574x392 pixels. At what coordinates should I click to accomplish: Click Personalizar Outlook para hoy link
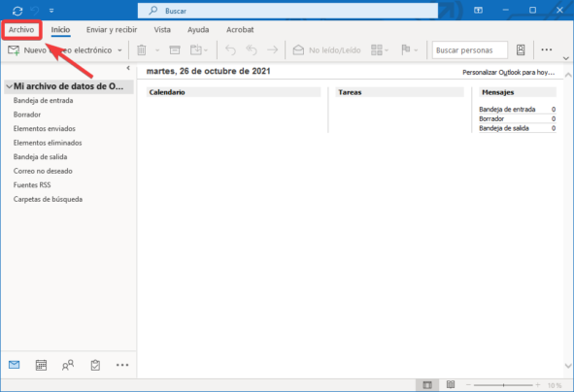[509, 73]
